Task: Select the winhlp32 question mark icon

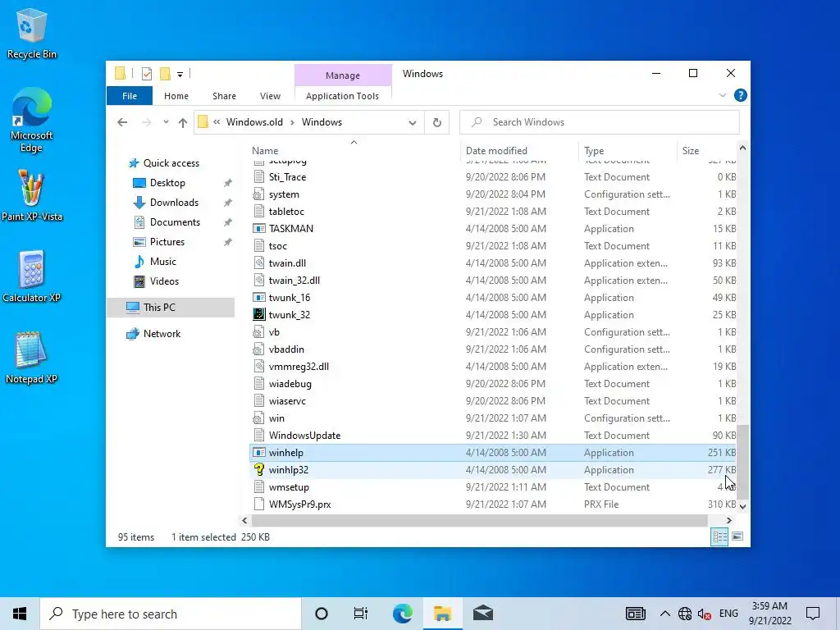Action: (258, 470)
